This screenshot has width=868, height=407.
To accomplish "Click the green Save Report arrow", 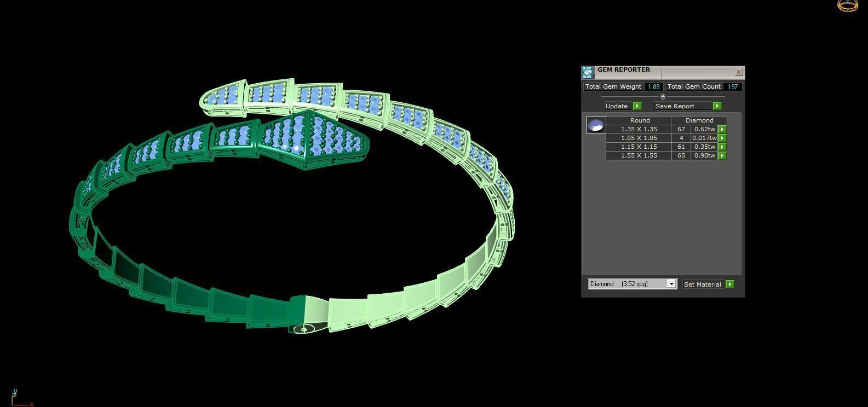I will point(717,106).
